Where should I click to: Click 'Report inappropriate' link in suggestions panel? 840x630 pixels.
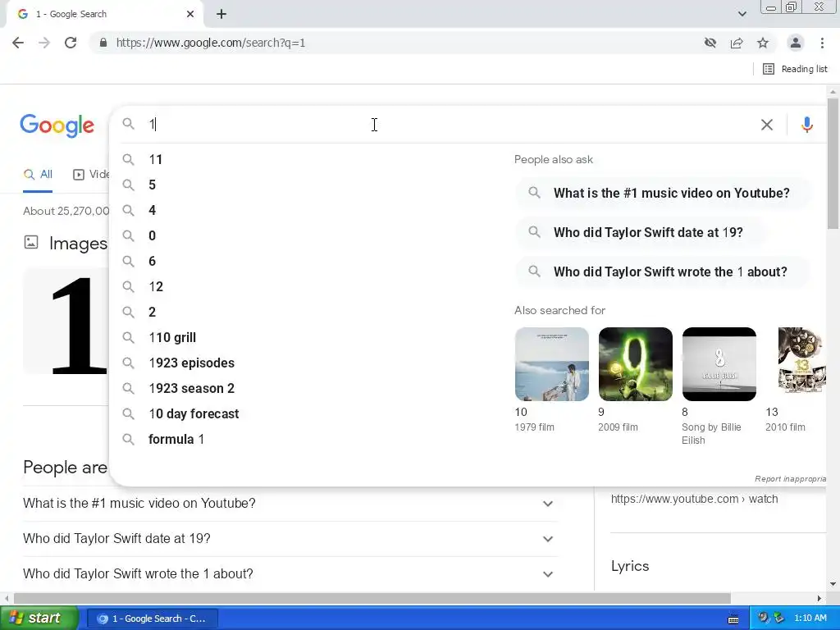(790, 479)
